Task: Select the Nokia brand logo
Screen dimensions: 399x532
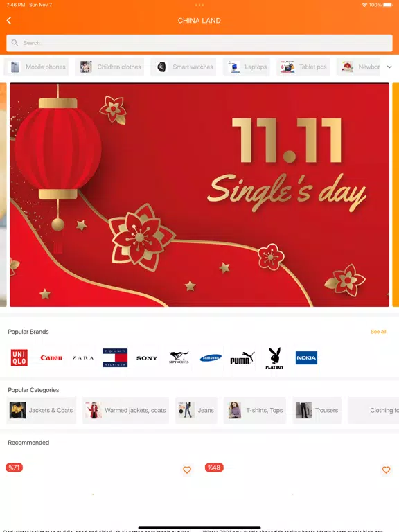Action: click(x=306, y=357)
